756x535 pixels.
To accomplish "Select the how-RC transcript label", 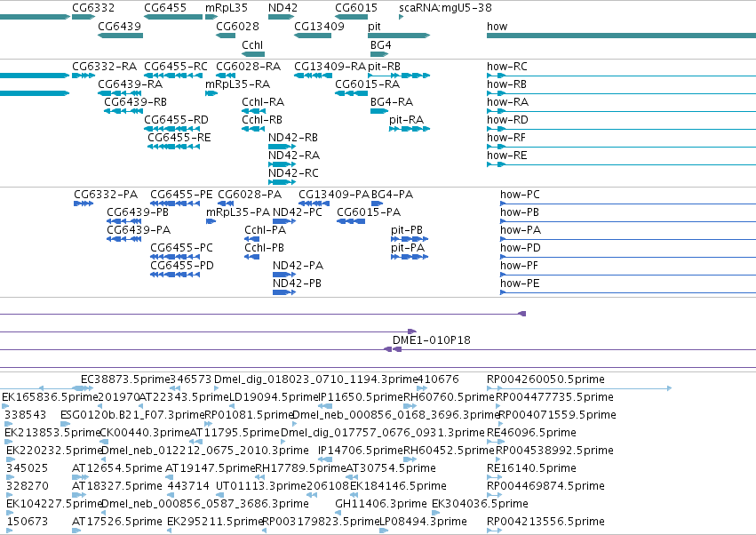I will coord(507,66).
